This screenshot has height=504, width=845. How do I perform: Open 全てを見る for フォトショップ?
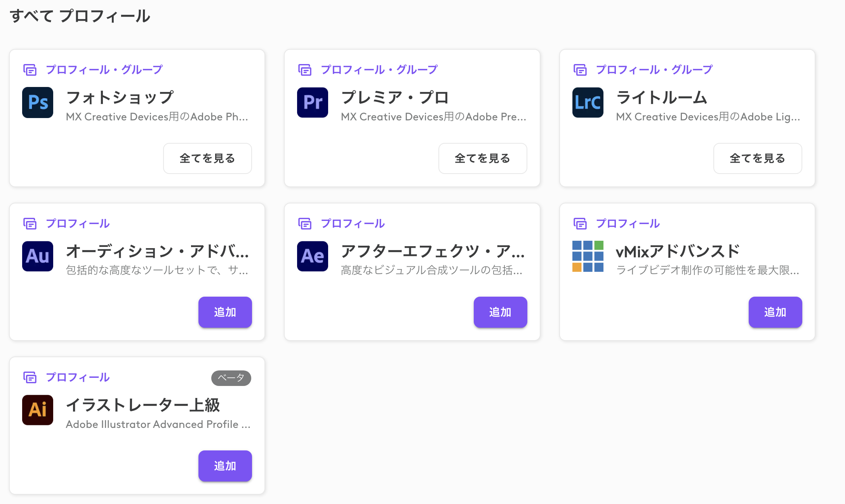[207, 158]
